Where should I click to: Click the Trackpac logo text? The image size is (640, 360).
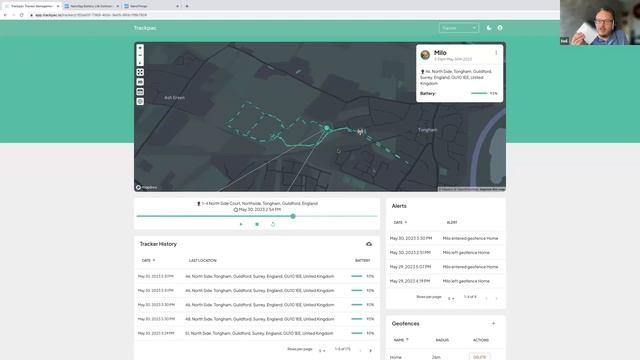(x=145, y=28)
